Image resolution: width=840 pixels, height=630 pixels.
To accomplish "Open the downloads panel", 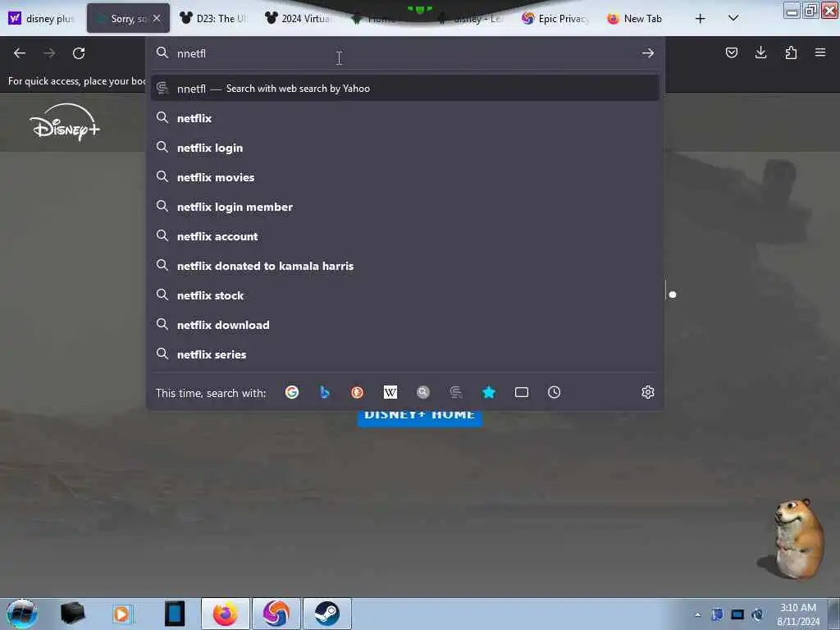I will [x=760, y=52].
